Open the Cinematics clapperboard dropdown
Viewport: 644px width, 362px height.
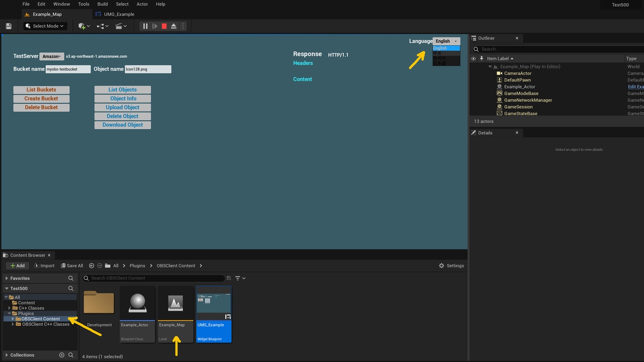pos(121,26)
